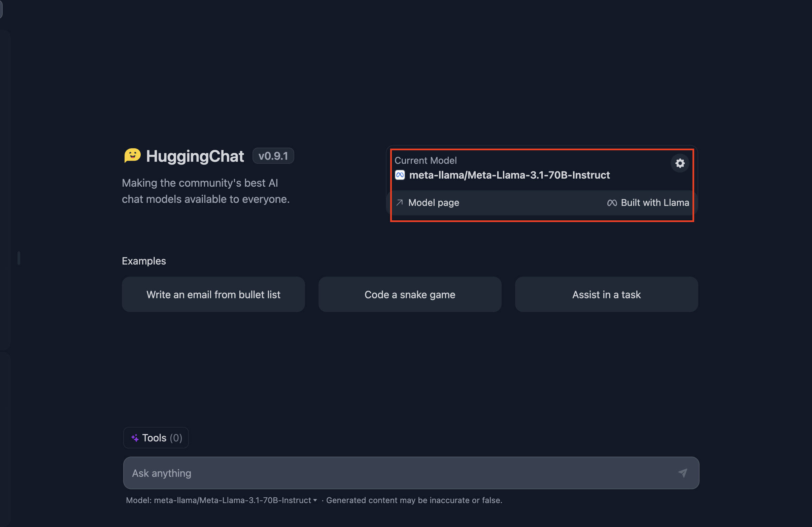Click the arrow icon next to Model page
The width and height of the screenshot is (812, 527).
pyautogui.click(x=400, y=203)
